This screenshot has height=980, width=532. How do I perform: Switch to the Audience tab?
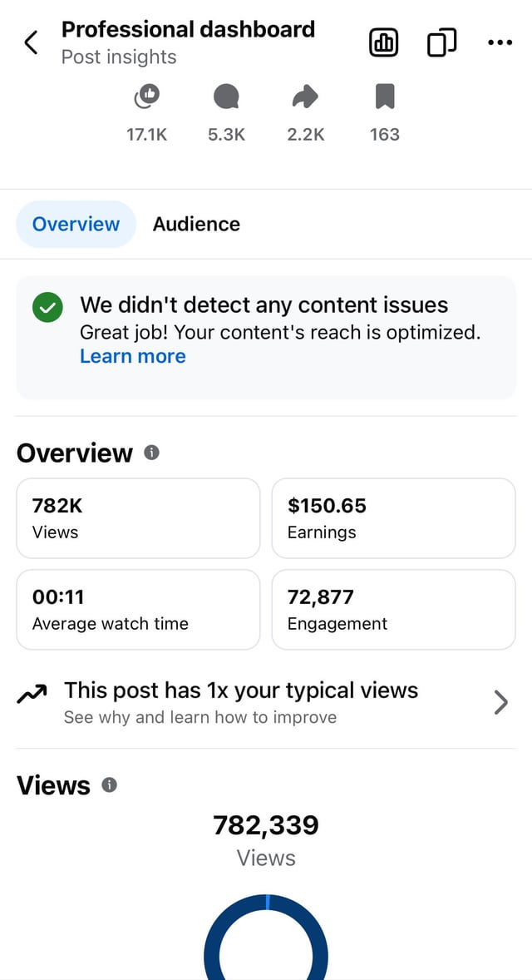pos(196,224)
